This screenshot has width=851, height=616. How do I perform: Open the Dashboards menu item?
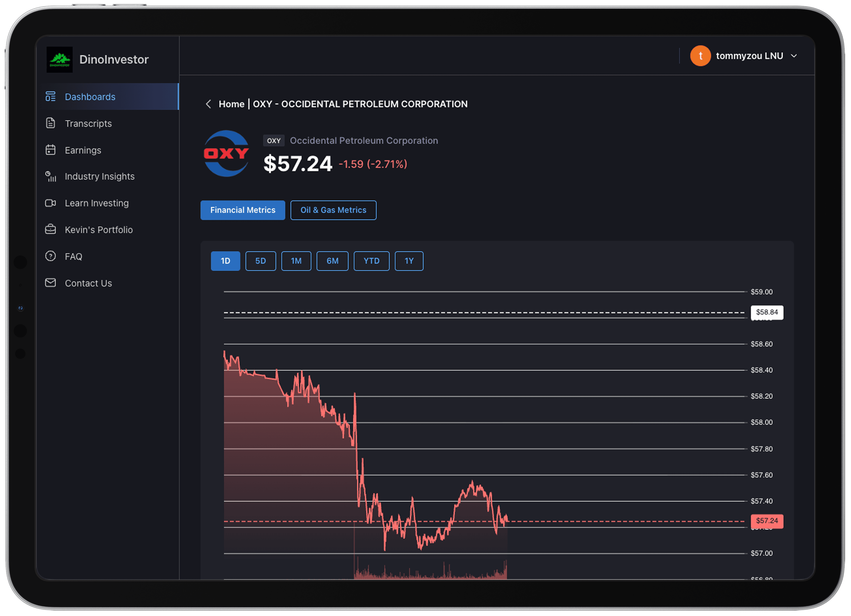(108, 96)
